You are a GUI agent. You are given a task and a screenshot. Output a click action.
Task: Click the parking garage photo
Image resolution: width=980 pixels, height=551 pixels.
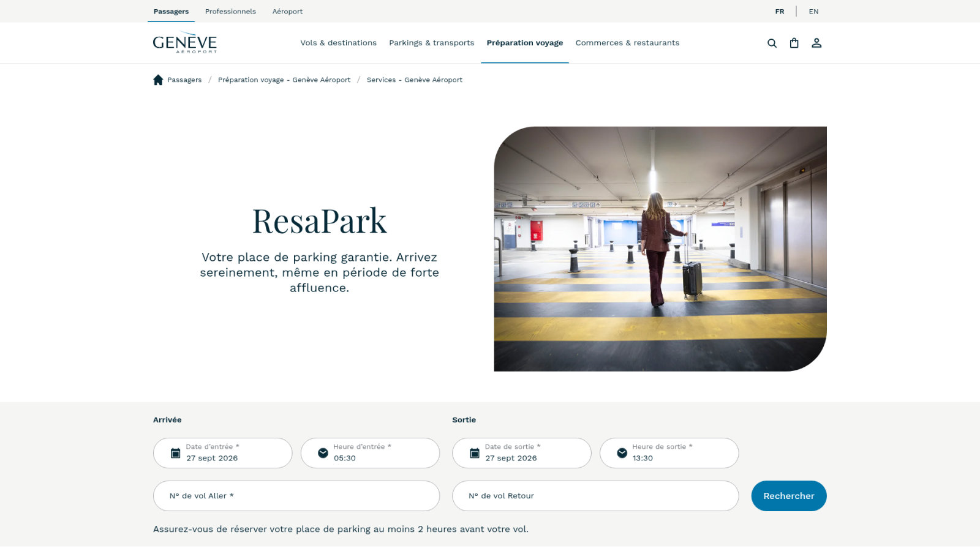(x=660, y=249)
